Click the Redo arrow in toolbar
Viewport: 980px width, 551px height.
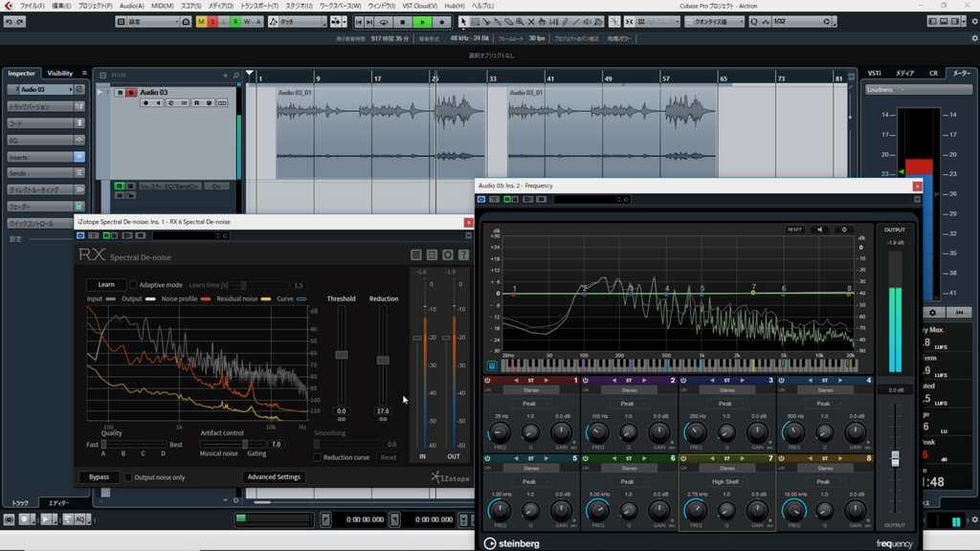click(x=20, y=22)
